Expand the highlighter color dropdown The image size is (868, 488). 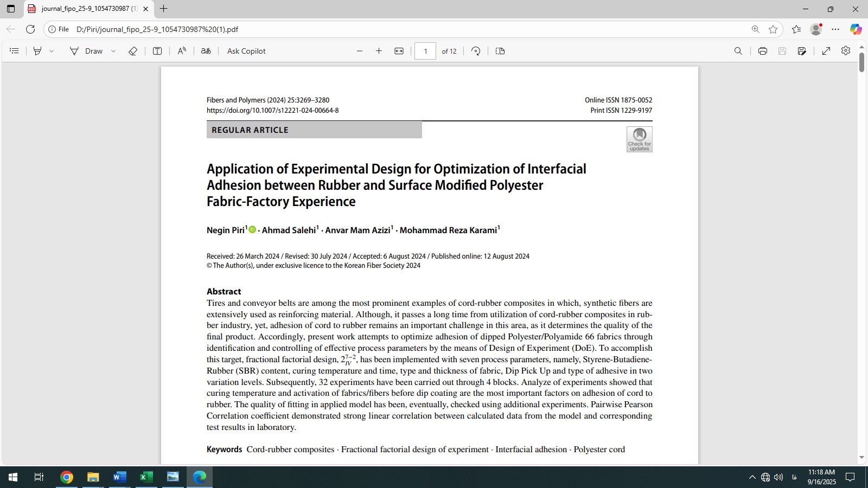pyautogui.click(x=52, y=51)
